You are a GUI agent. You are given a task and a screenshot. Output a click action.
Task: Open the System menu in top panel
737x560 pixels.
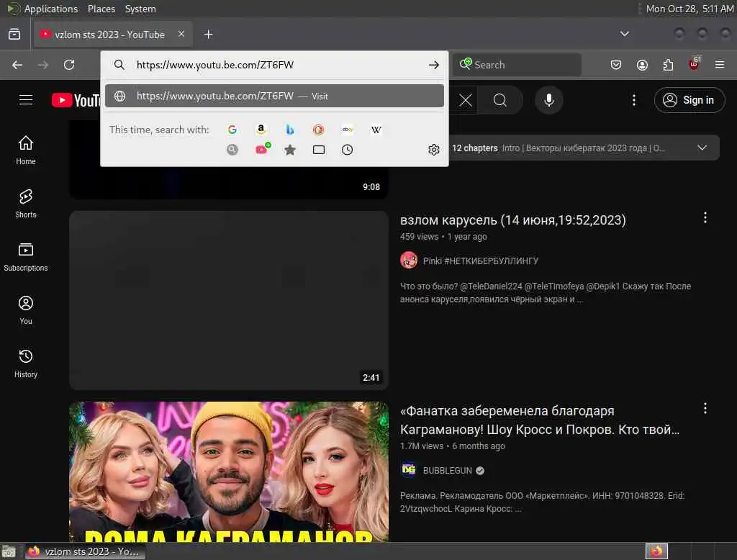[x=140, y=9]
